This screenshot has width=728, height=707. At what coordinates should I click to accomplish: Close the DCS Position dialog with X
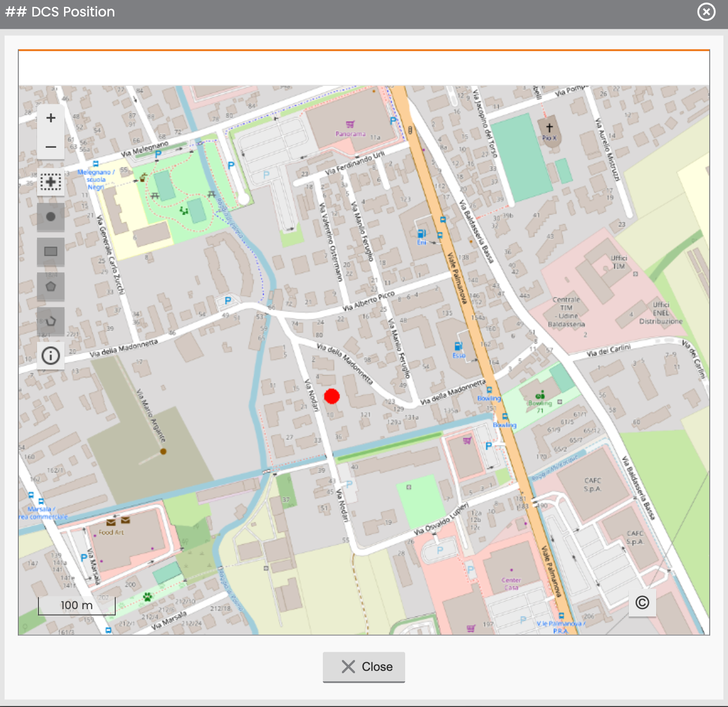pyautogui.click(x=706, y=12)
